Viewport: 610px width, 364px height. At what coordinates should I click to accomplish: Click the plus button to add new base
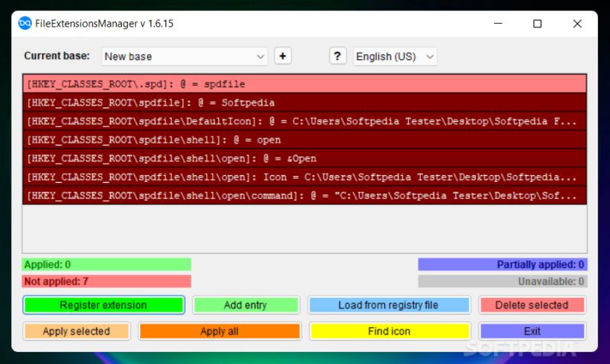coord(282,56)
